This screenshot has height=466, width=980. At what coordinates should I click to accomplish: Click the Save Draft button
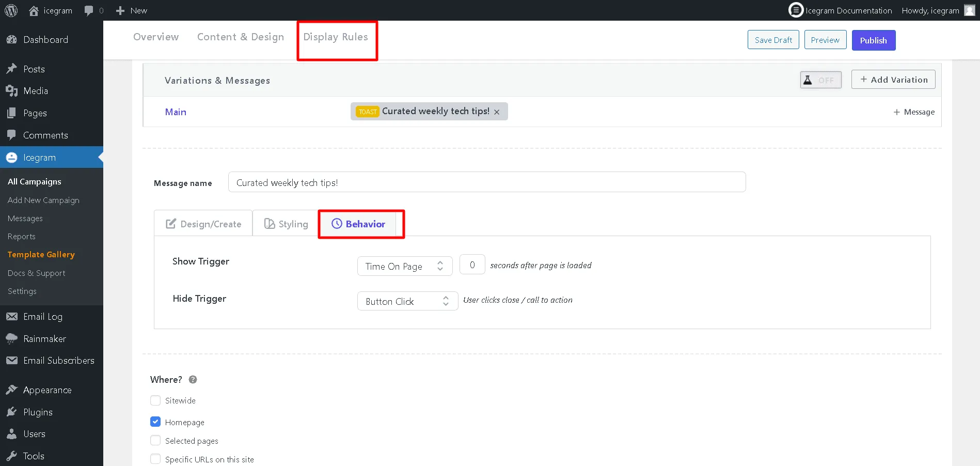773,40
